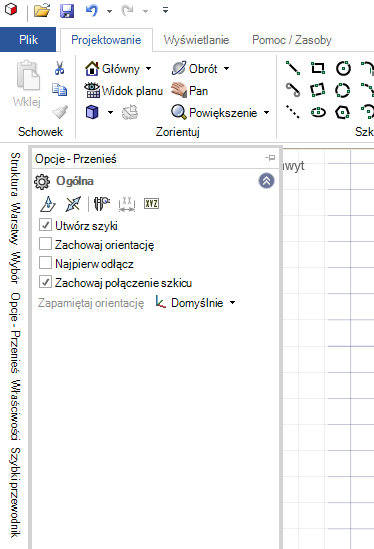Image resolution: width=374 pixels, height=549 pixels.
Task: Click the XYZ icon in move options
Action: 151,203
